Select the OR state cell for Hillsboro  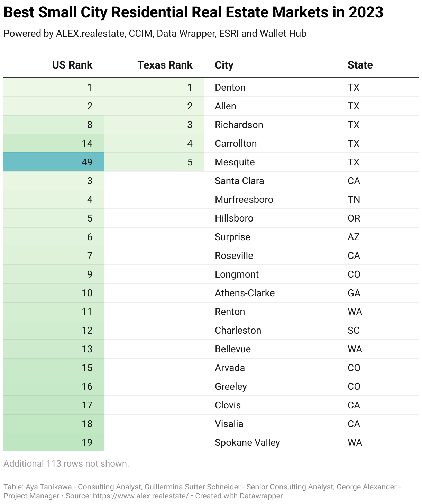[x=354, y=218]
